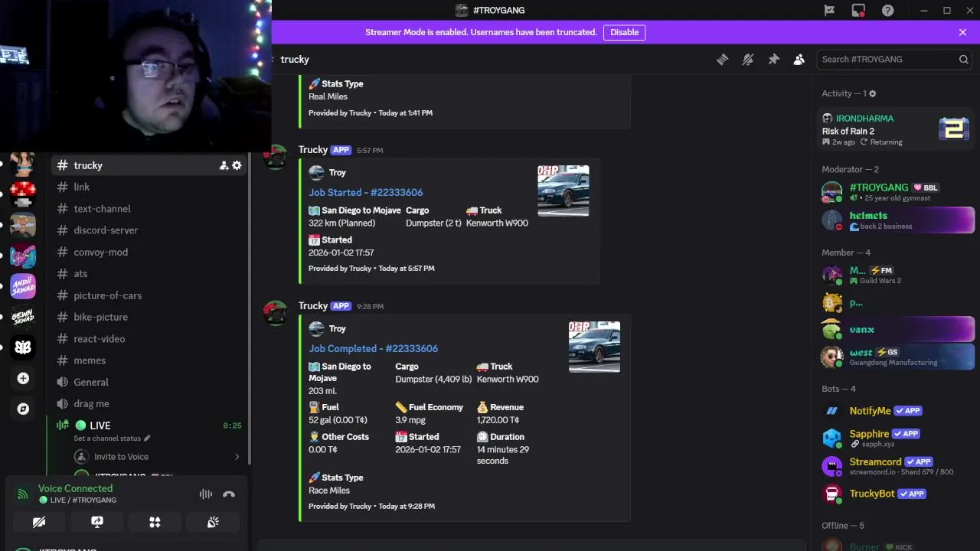Join the General voice channel
Viewport: 980px width, 551px height.
coord(149,382)
